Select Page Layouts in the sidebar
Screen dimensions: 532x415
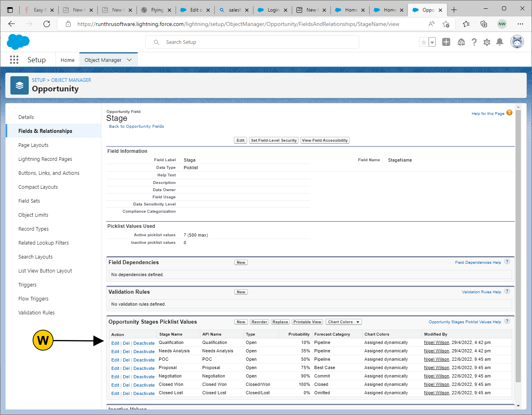point(33,145)
